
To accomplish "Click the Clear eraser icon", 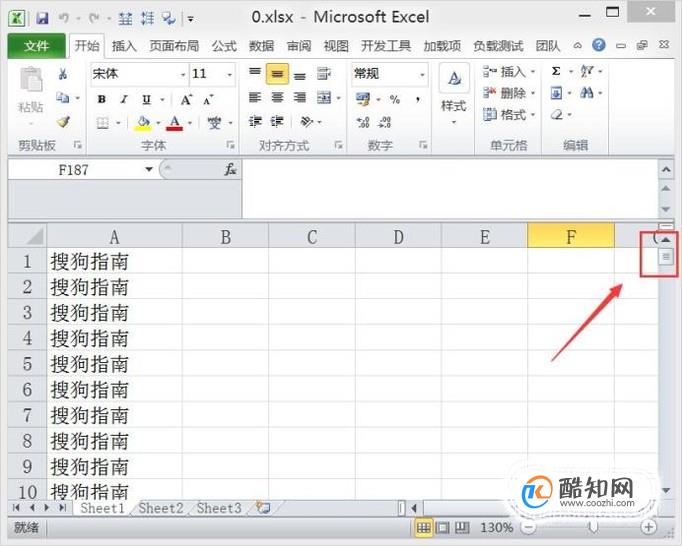I will pyautogui.click(x=557, y=115).
